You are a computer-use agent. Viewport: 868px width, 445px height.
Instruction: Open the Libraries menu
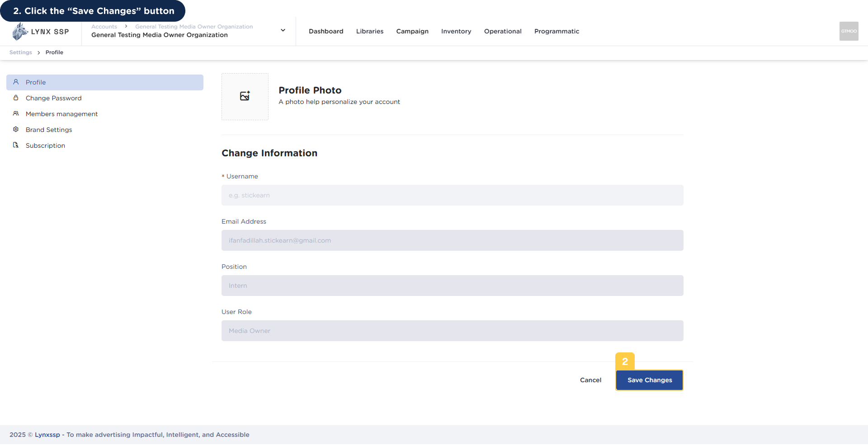coord(370,31)
